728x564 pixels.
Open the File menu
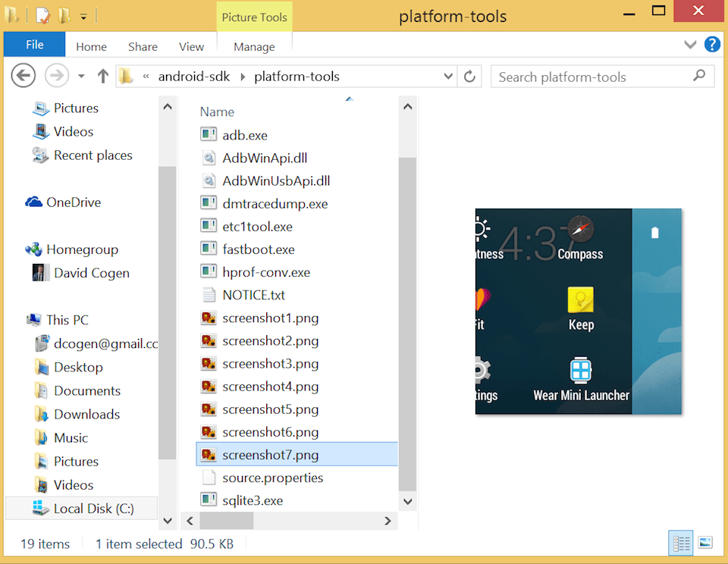35,45
